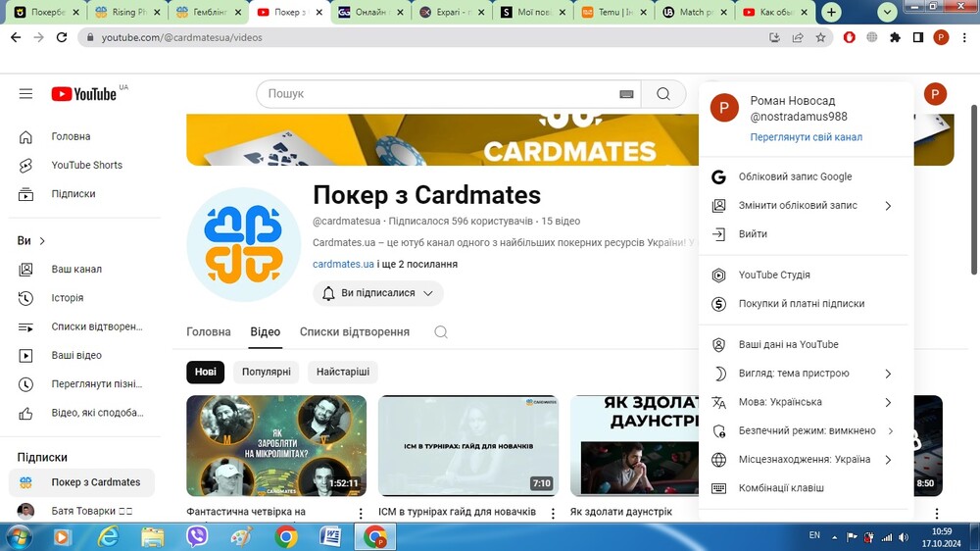This screenshot has width=980, height=551.
Task: Click the account avatar in header
Action: click(x=935, y=94)
